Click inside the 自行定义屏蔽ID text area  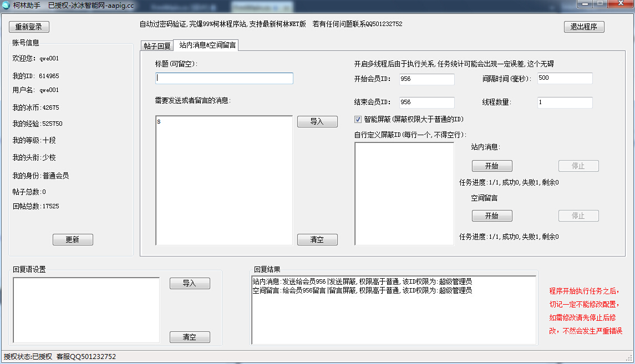pos(404,193)
